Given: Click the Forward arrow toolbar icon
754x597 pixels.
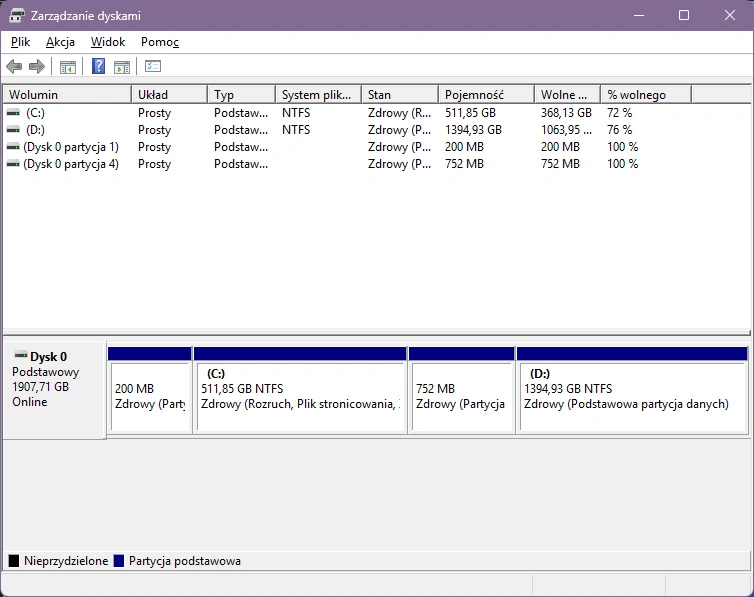Looking at the screenshot, I should pos(37,67).
